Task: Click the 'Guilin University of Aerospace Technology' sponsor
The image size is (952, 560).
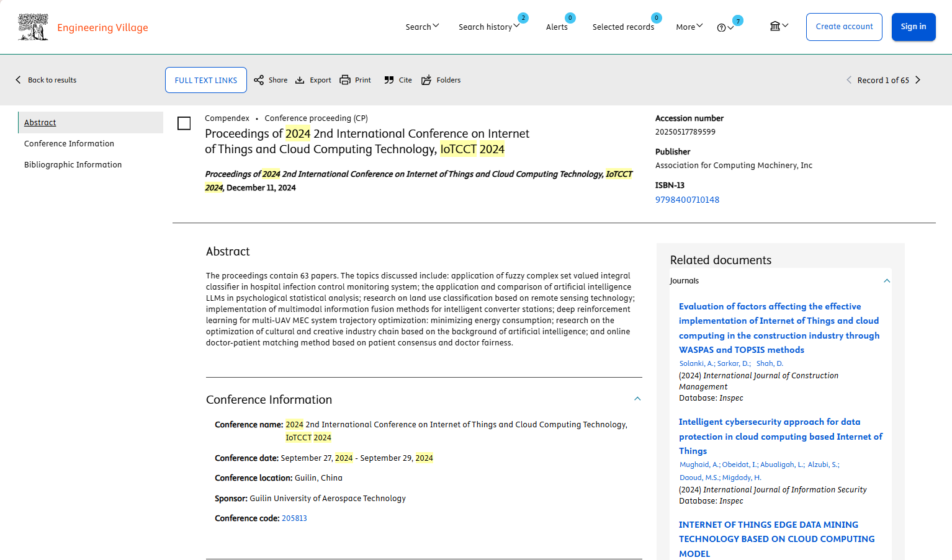Action: [328, 499]
